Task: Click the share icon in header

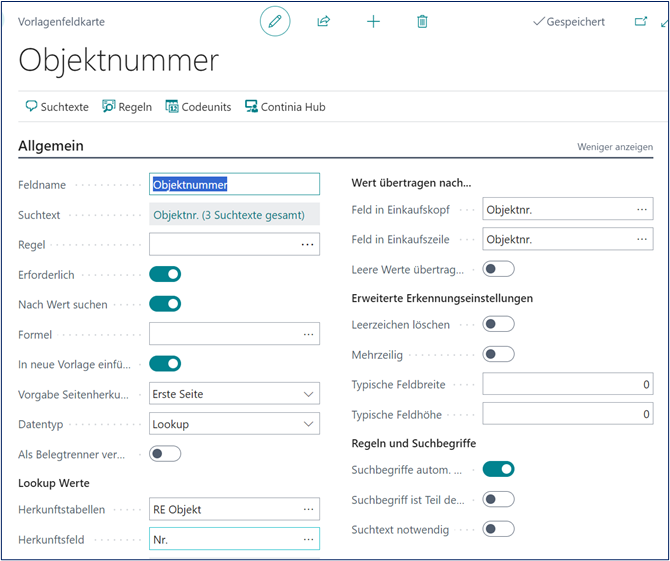Action: pos(324,21)
